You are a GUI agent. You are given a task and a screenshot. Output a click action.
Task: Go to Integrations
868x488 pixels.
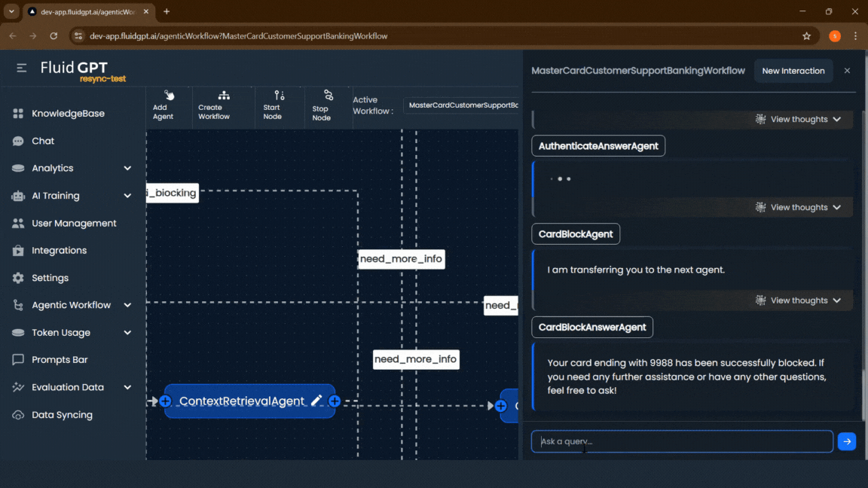[x=59, y=251]
